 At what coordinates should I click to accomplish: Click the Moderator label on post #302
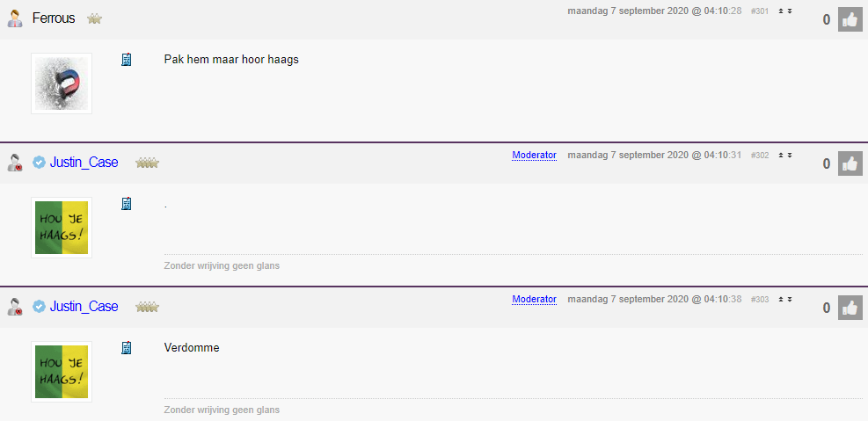point(534,156)
